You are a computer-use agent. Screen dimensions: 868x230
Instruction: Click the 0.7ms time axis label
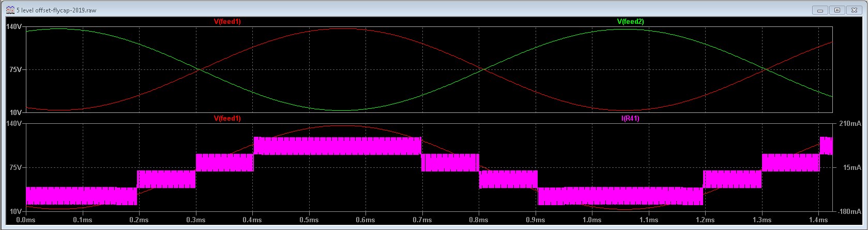coord(422,220)
